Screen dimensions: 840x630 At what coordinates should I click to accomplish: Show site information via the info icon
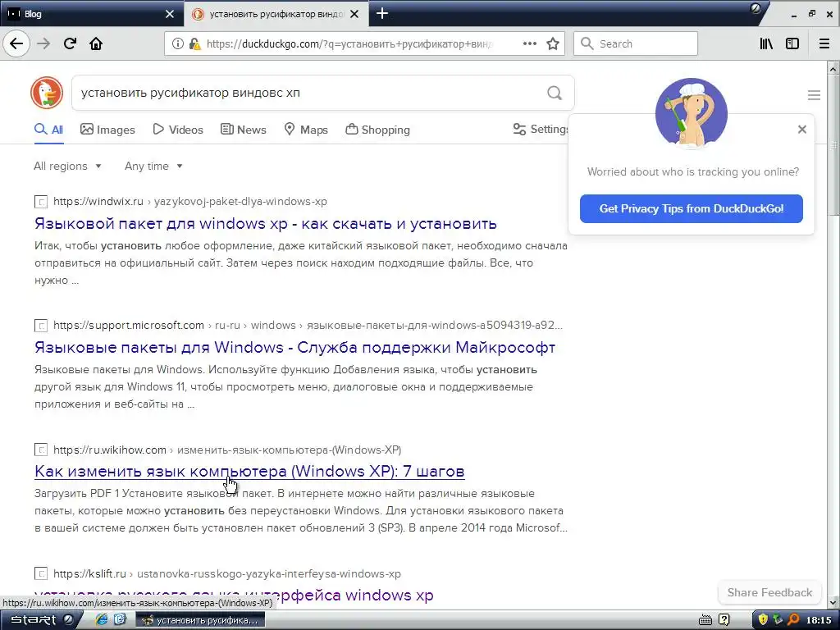click(x=178, y=43)
